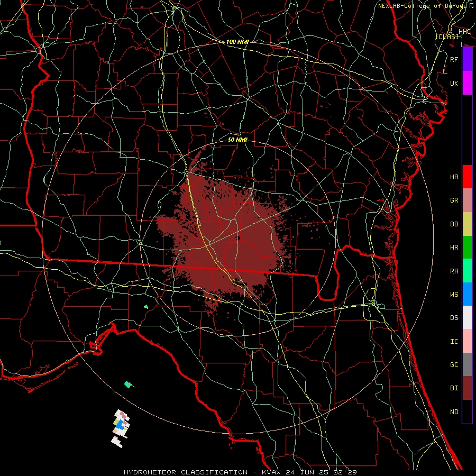Click the RA legend label
This screenshot has height=476, width=476.
pos(454,271)
